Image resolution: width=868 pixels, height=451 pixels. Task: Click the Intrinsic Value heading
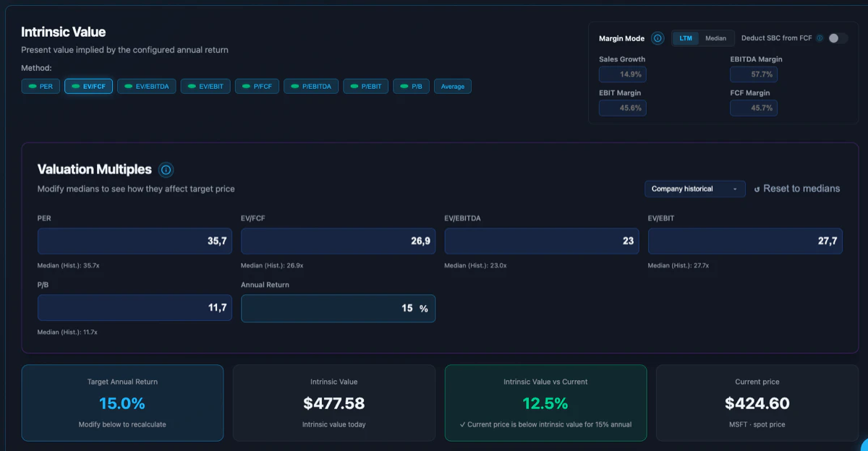pos(63,32)
